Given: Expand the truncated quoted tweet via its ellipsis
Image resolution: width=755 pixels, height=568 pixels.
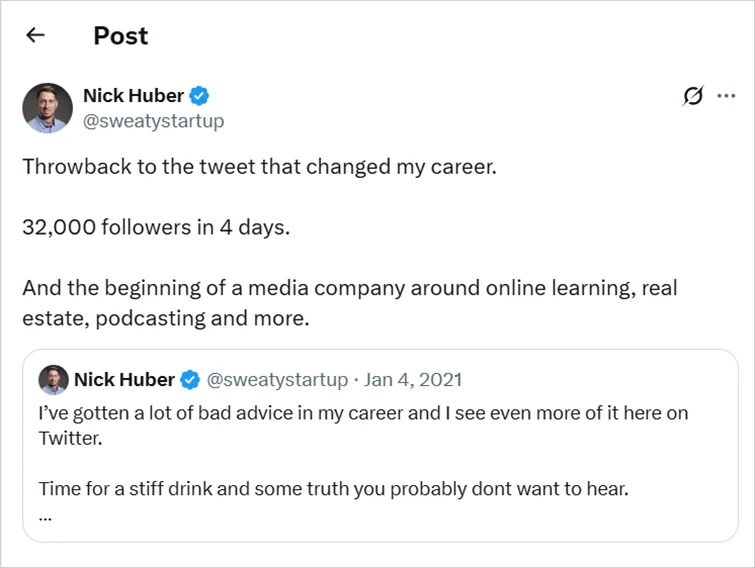Looking at the screenshot, I should pos(45,517).
